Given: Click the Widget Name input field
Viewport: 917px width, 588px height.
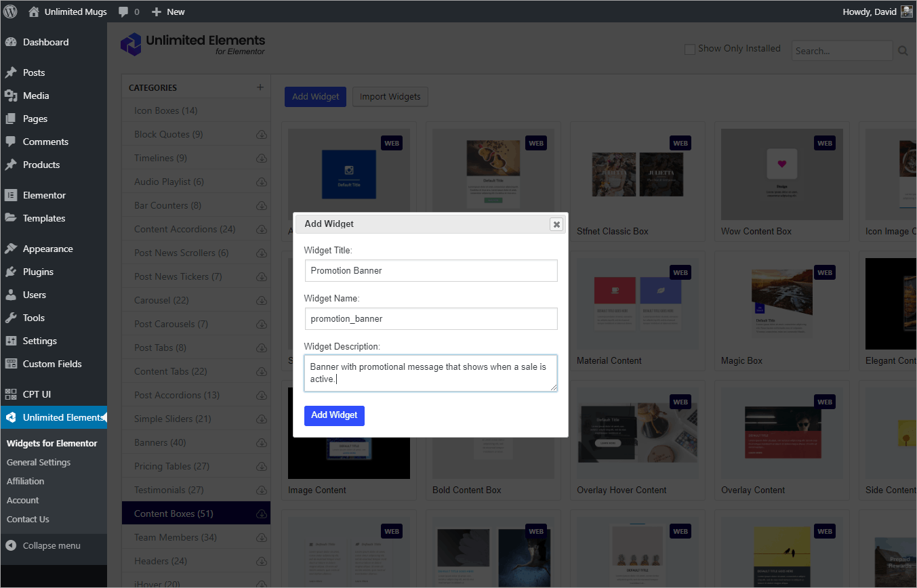Looking at the screenshot, I should tap(431, 318).
